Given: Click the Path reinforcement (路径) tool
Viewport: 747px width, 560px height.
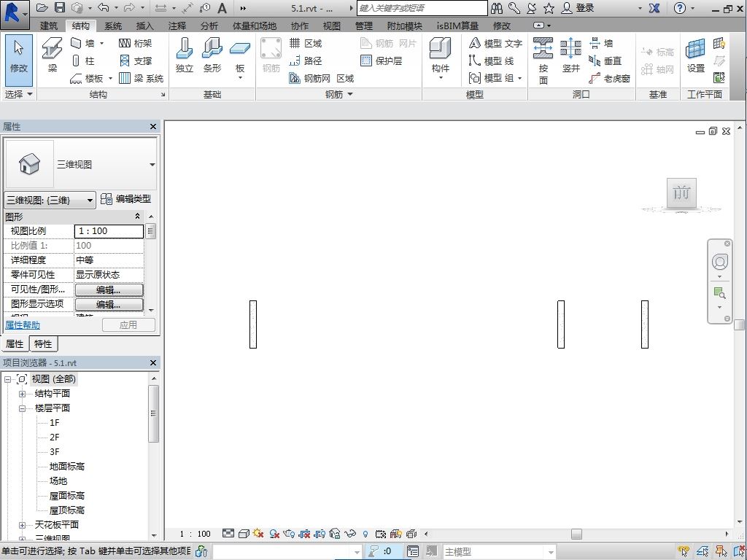Looking at the screenshot, I should (x=306, y=61).
